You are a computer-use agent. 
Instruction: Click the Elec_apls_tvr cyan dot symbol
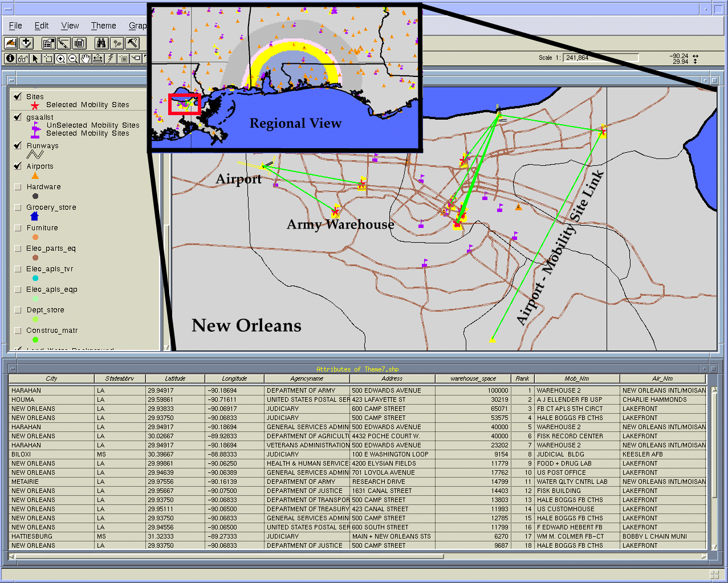(x=35, y=278)
